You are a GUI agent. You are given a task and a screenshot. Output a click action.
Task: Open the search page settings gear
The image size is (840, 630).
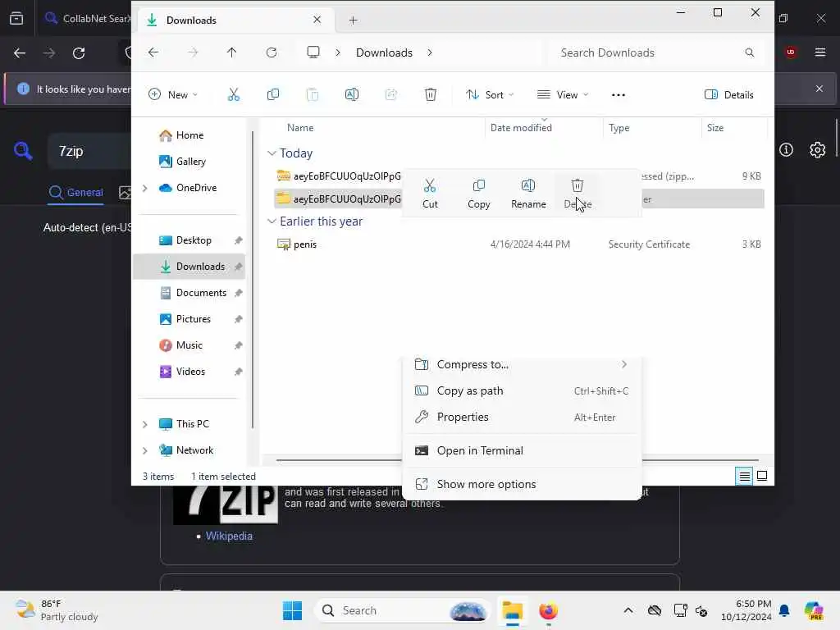(x=818, y=150)
